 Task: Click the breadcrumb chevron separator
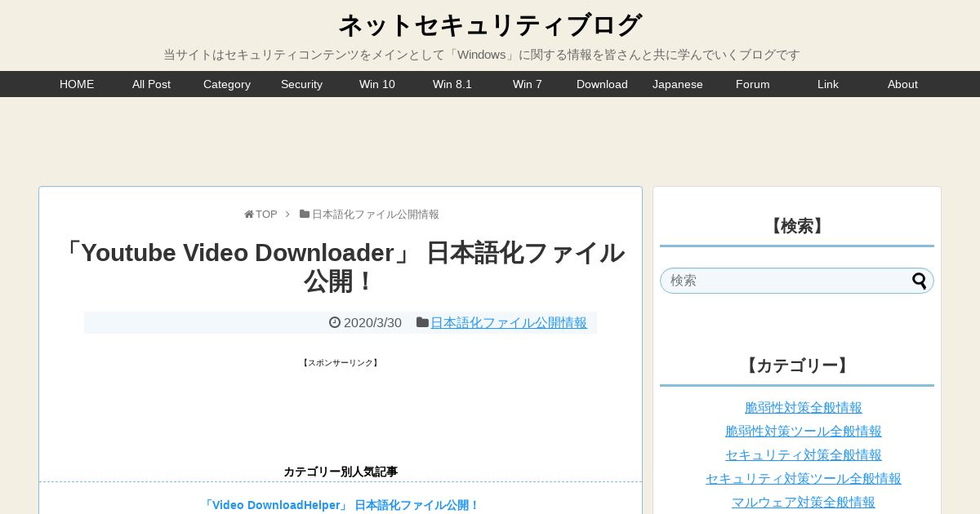pyautogui.click(x=287, y=215)
